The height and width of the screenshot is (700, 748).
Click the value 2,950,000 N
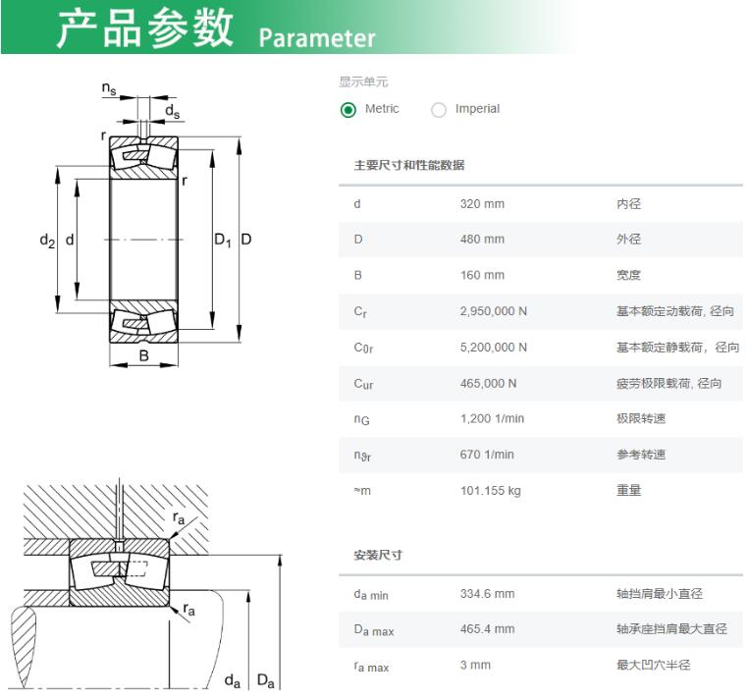pos(493,311)
